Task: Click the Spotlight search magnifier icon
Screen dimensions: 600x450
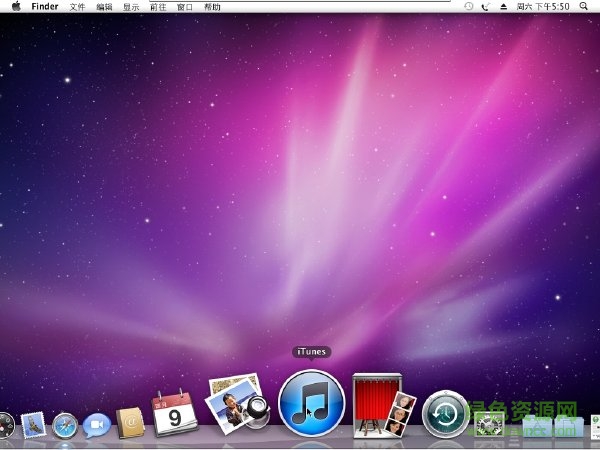Action: pos(590,6)
